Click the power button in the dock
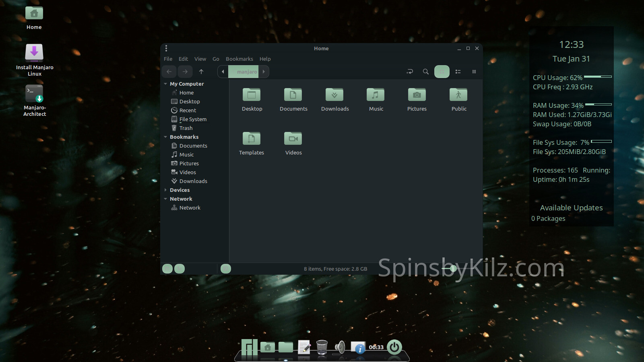The image size is (644, 362). coord(394,347)
